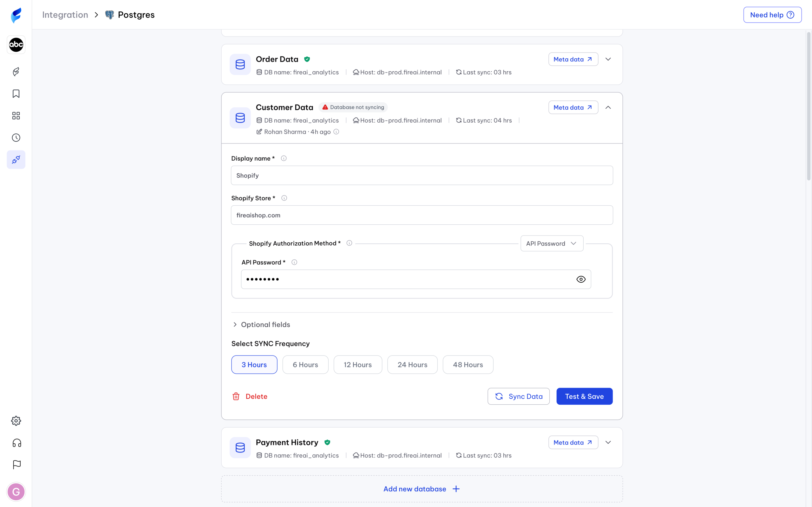Open the API Password authorization method dropdown
The height and width of the screenshot is (507, 812).
pos(552,243)
